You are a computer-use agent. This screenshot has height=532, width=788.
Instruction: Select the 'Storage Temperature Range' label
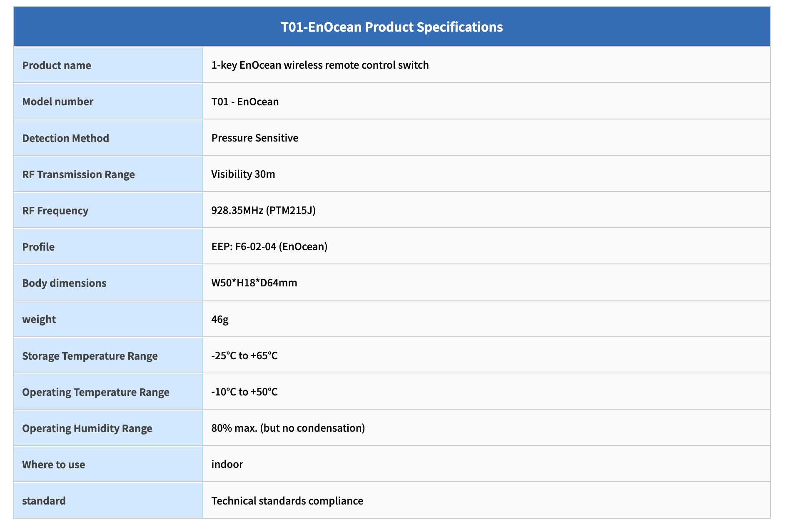tap(90, 356)
